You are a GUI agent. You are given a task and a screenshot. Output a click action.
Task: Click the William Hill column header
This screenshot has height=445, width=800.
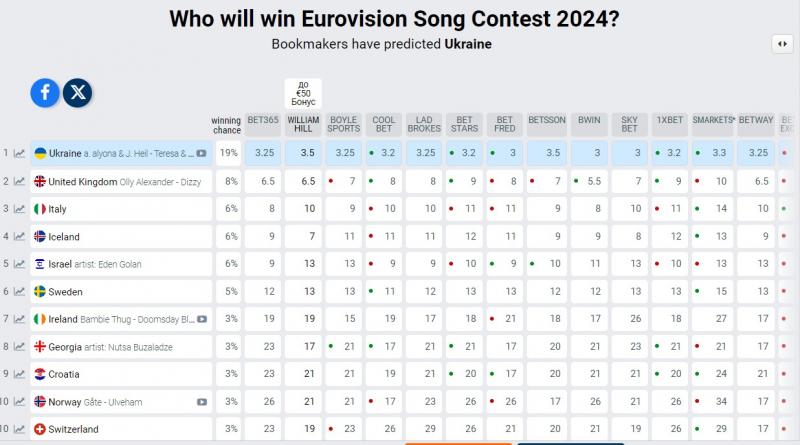point(304,124)
